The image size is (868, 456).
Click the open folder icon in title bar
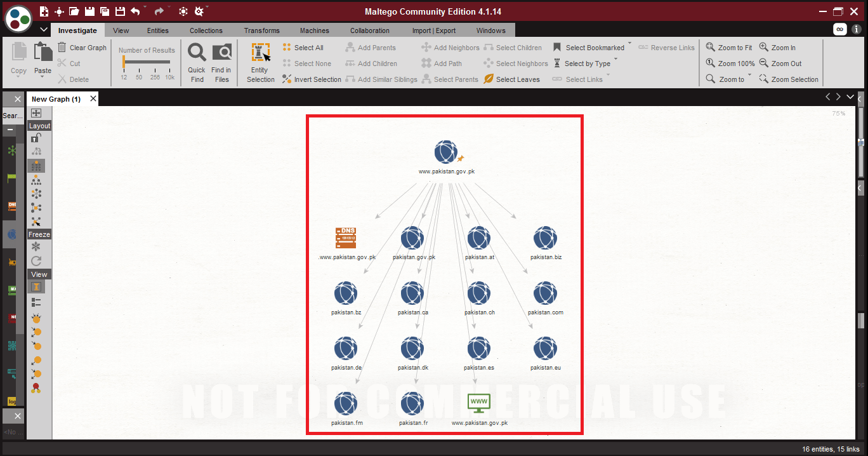(74, 11)
